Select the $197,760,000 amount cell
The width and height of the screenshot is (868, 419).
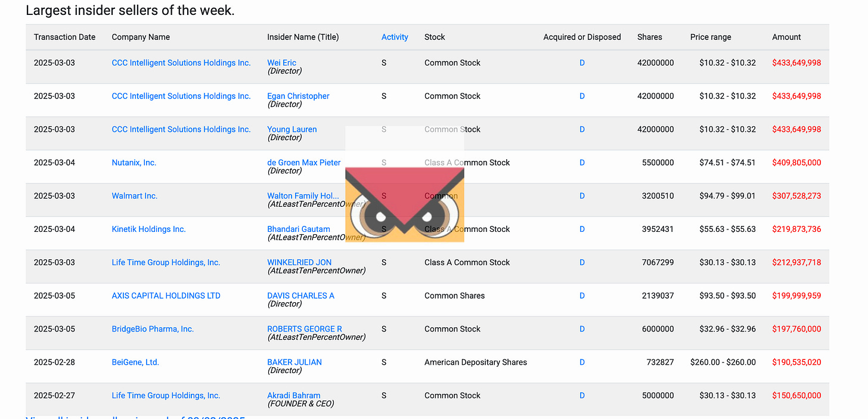point(796,329)
